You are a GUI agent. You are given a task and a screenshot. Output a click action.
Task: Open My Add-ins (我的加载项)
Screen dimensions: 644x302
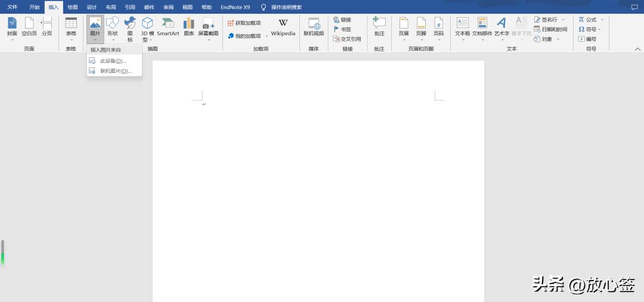coord(244,36)
